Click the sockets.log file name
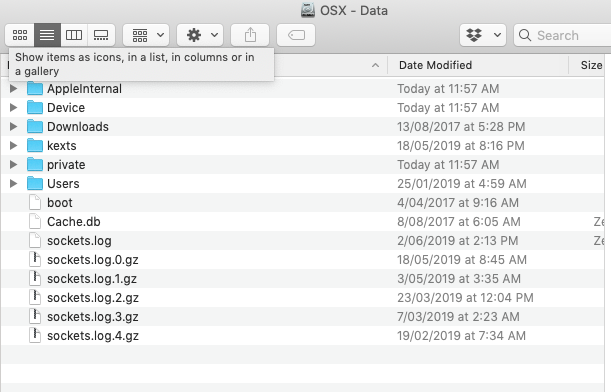Image resolution: width=611 pixels, height=392 pixels. click(x=79, y=241)
